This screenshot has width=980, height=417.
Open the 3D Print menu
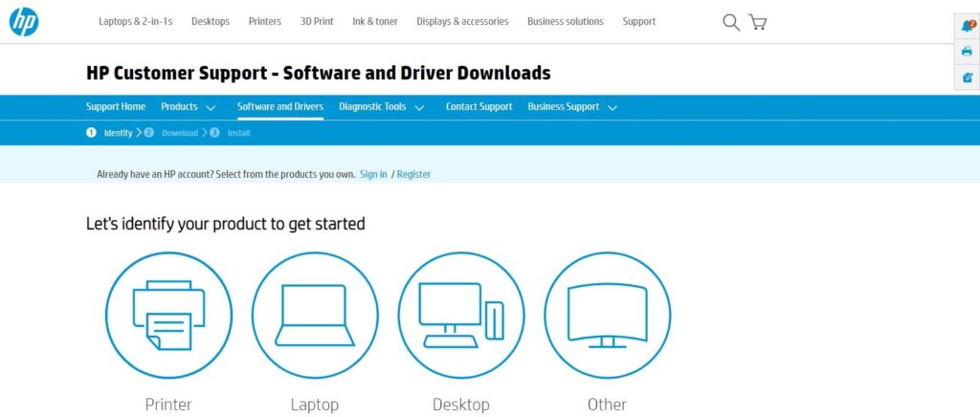pyautogui.click(x=317, y=21)
